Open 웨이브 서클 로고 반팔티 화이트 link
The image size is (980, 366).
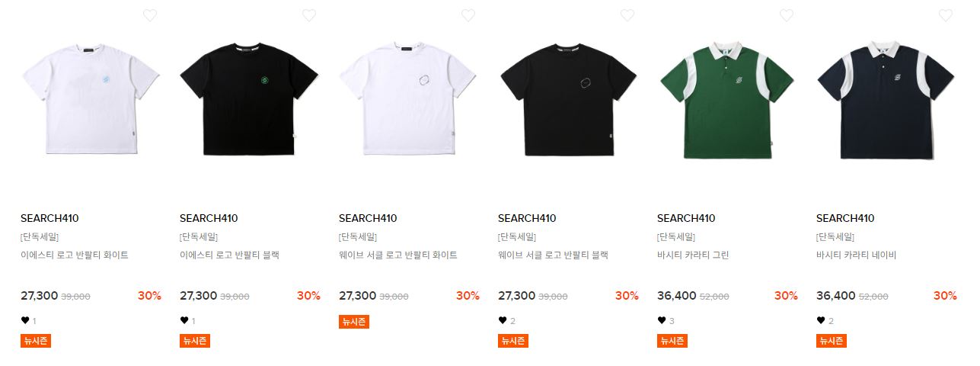click(398, 255)
